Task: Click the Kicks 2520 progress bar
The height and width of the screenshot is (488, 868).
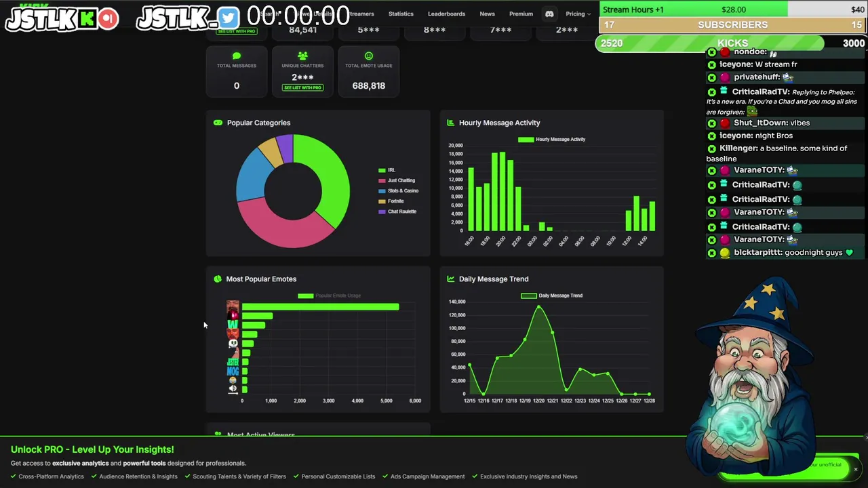Action: point(731,43)
